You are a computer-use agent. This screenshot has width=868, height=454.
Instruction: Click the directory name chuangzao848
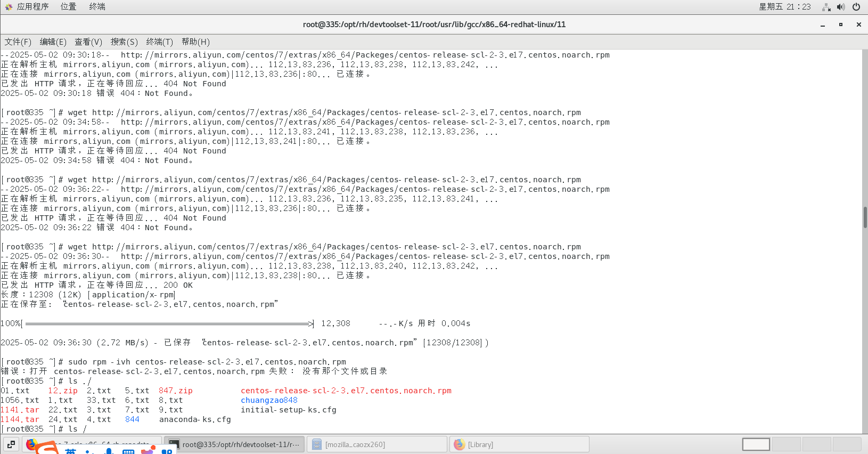269,400
